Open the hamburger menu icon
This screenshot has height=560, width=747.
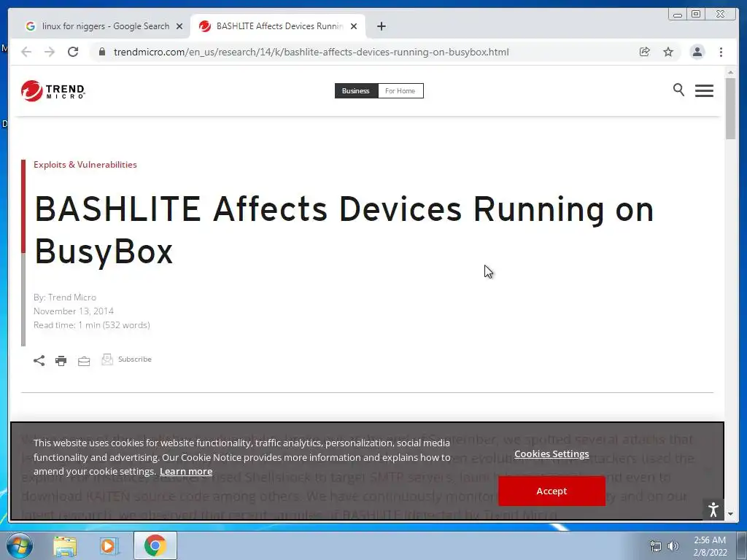(x=704, y=90)
